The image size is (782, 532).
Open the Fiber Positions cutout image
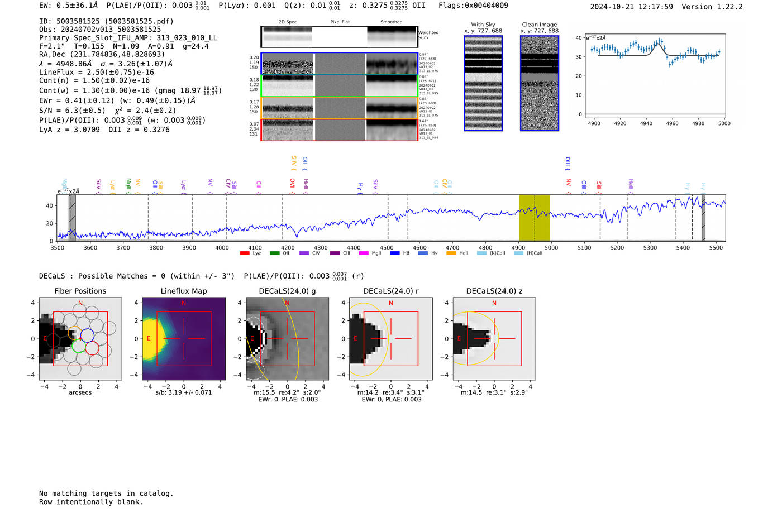pos(80,338)
